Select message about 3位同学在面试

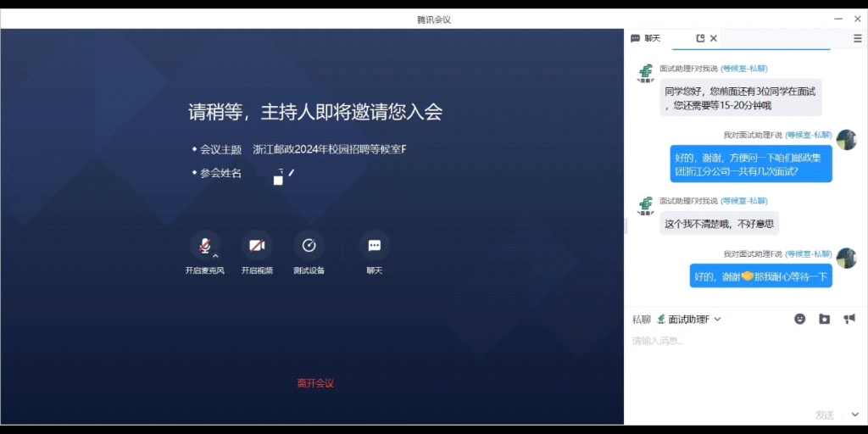pyautogui.click(x=741, y=97)
